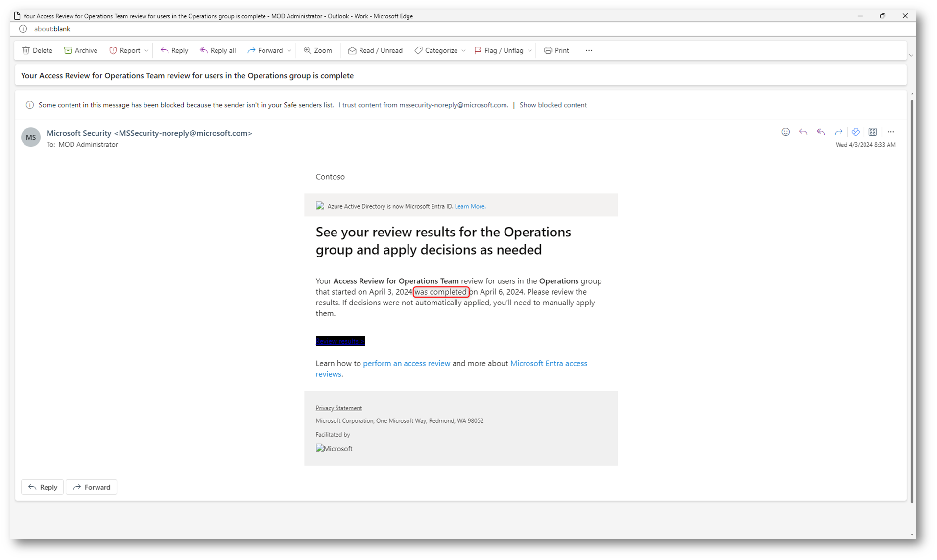
Task: Click the bottom Forward button
Action: [x=92, y=487]
